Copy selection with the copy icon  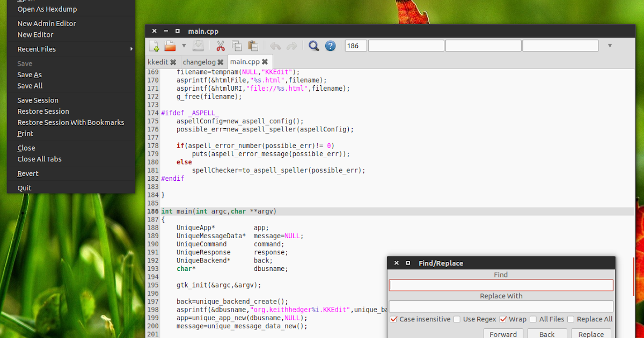(236, 46)
